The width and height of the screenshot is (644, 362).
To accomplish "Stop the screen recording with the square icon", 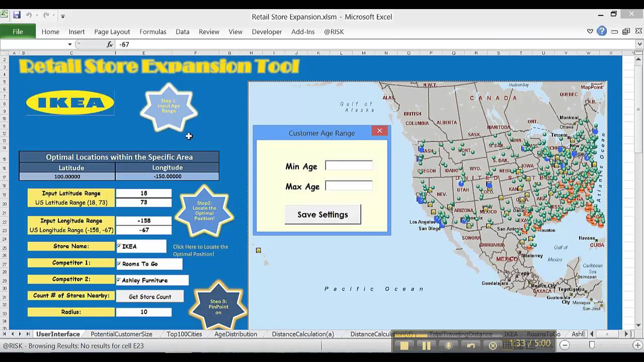I will pyautogui.click(x=404, y=345).
